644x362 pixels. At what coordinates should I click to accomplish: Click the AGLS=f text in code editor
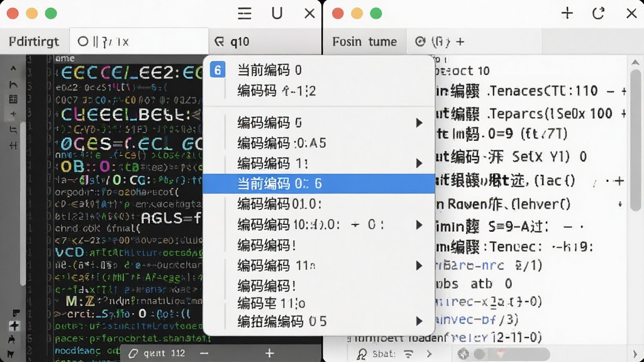(x=171, y=217)
